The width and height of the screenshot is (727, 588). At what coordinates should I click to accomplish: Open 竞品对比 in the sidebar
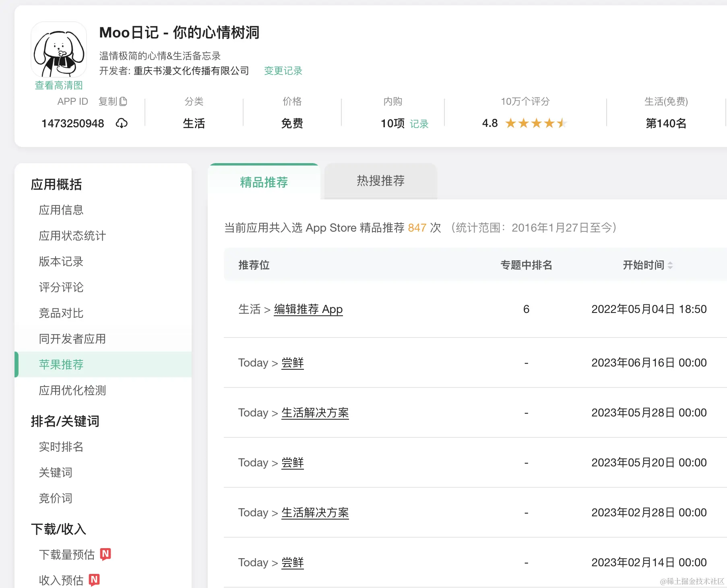[61, 313]
